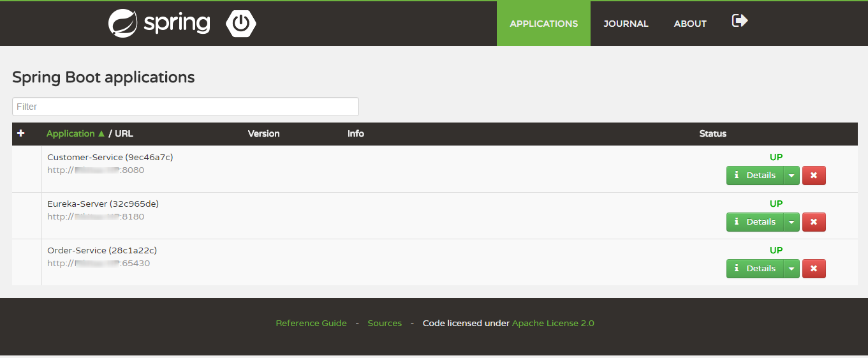Click UP status of Customer-Service
Viewport: 868px width, 358px height.
coord(776,157)
